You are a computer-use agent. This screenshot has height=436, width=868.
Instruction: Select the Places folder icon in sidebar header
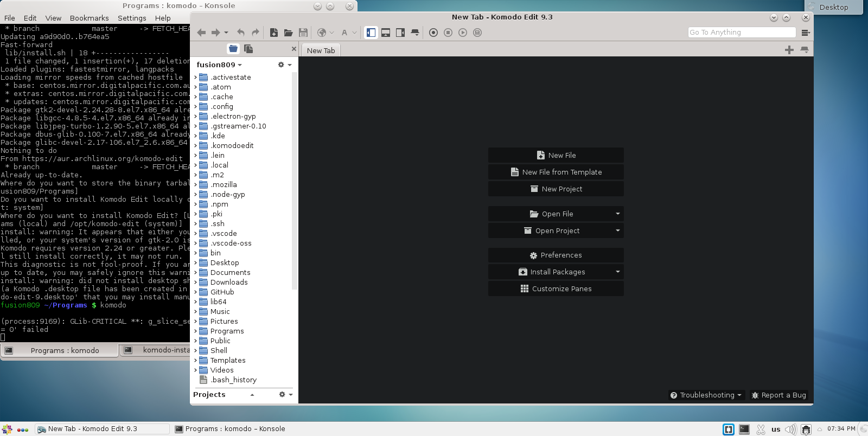coord(233,49)
